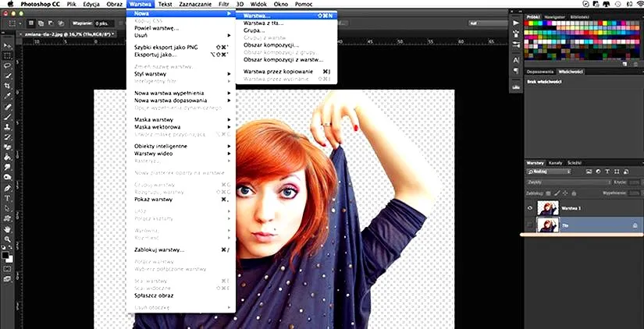Click the Apple logo in the menu bar
The width and height of the screenshot is (644, 329).
pos(8,4)
